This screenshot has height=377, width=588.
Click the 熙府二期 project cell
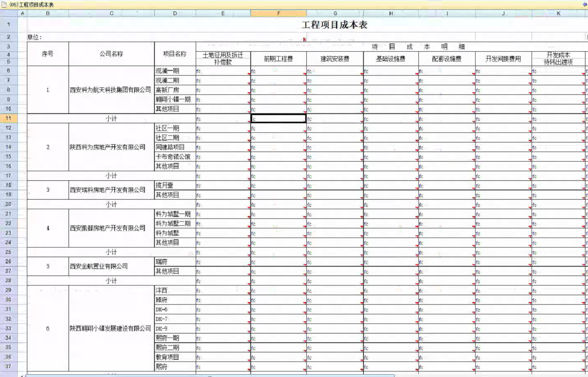[x=175, y=347]
